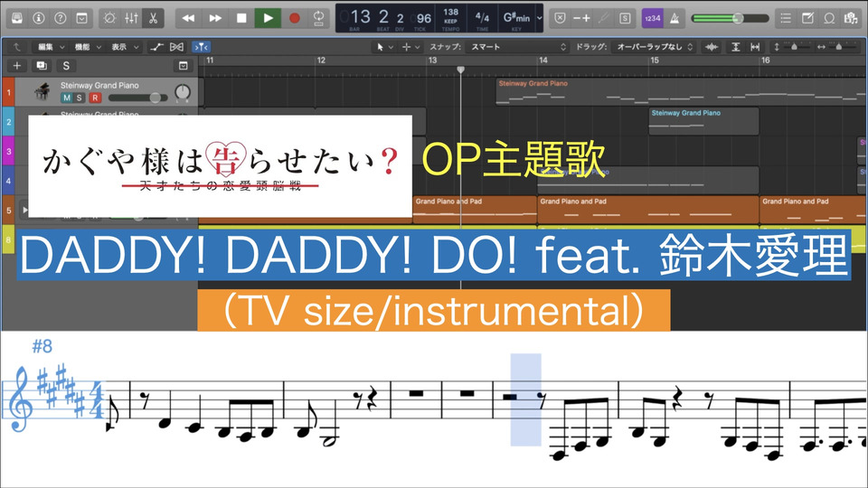Open the Note Pads icon
The height and width of the screenshot is (488, 868).
click(807, 18)
